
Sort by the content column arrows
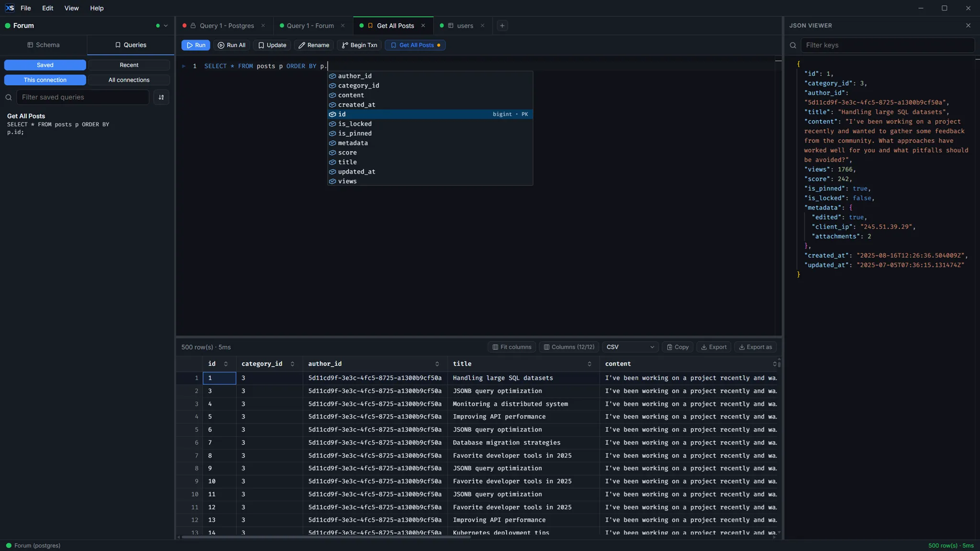point(774,364)
